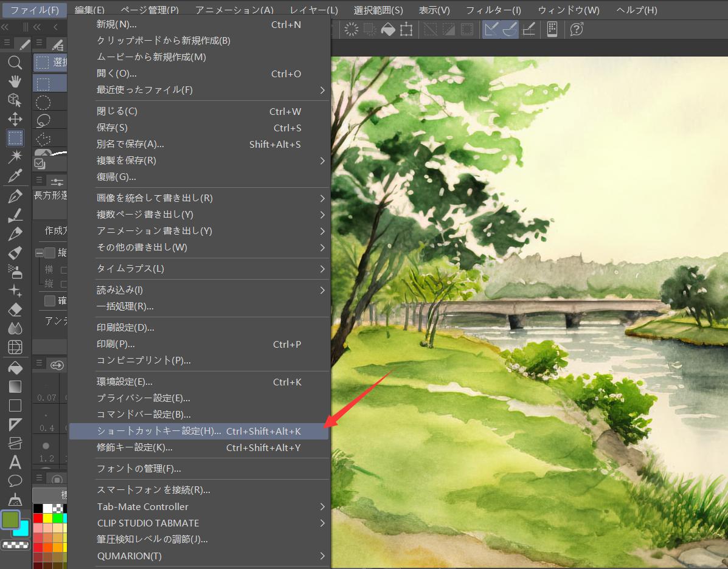Select the Airbrush tool
This screenshot has height=569, width=728.
click(x=15, y=272)
